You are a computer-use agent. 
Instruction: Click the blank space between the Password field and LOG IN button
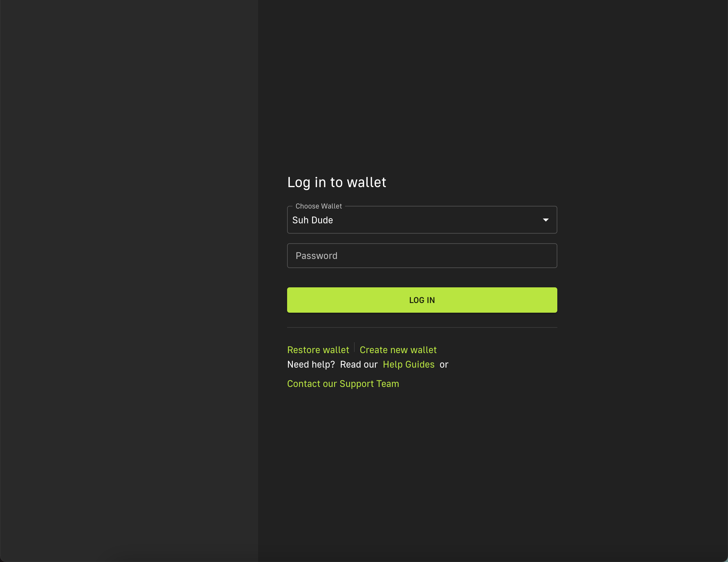(x=422, y=277)
